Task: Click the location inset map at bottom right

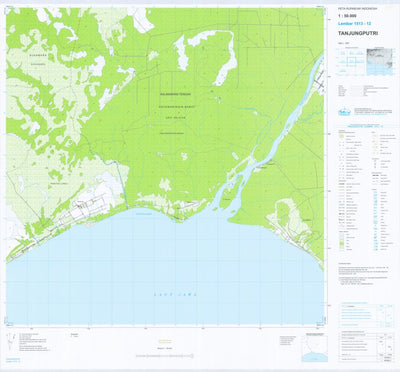Action: 314,349
